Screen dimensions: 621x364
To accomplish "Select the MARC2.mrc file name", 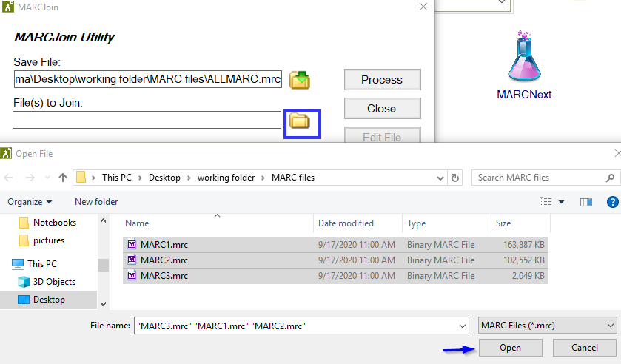I will pos(164,260).
